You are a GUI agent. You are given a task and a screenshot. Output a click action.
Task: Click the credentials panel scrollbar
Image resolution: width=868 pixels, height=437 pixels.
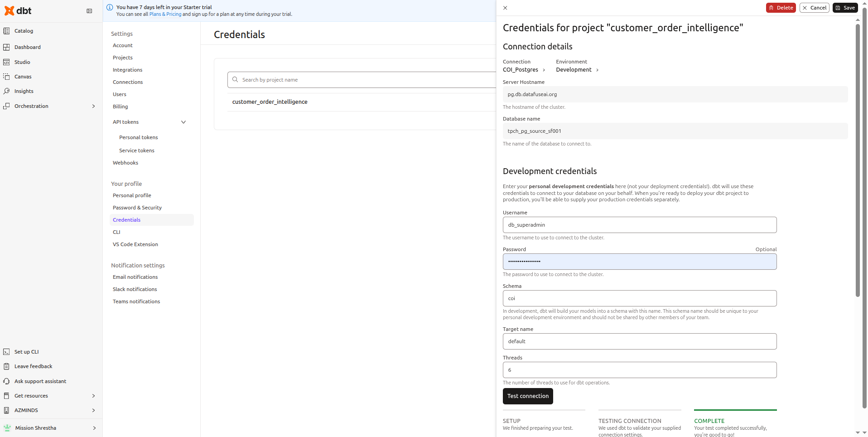coord(858,161)
